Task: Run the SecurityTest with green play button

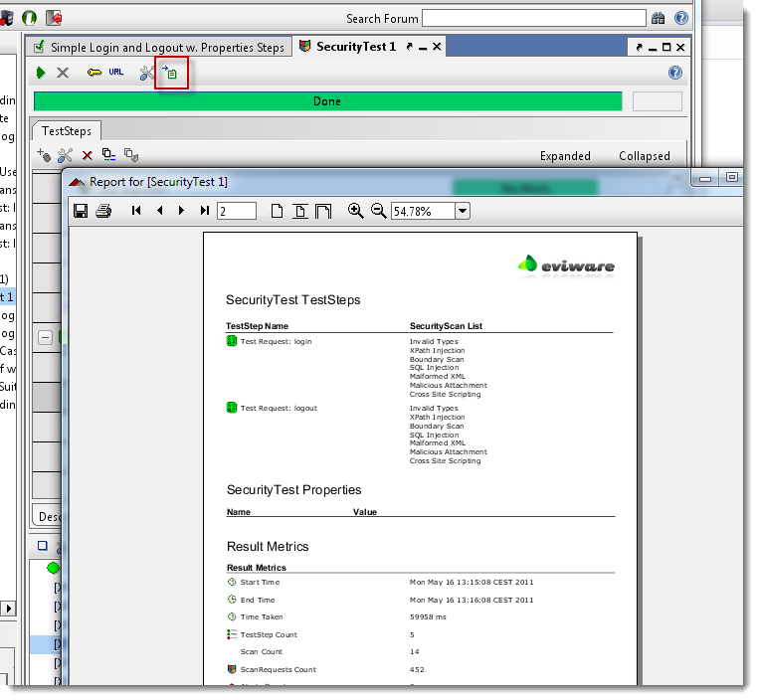Action: [x=41, y=73]
